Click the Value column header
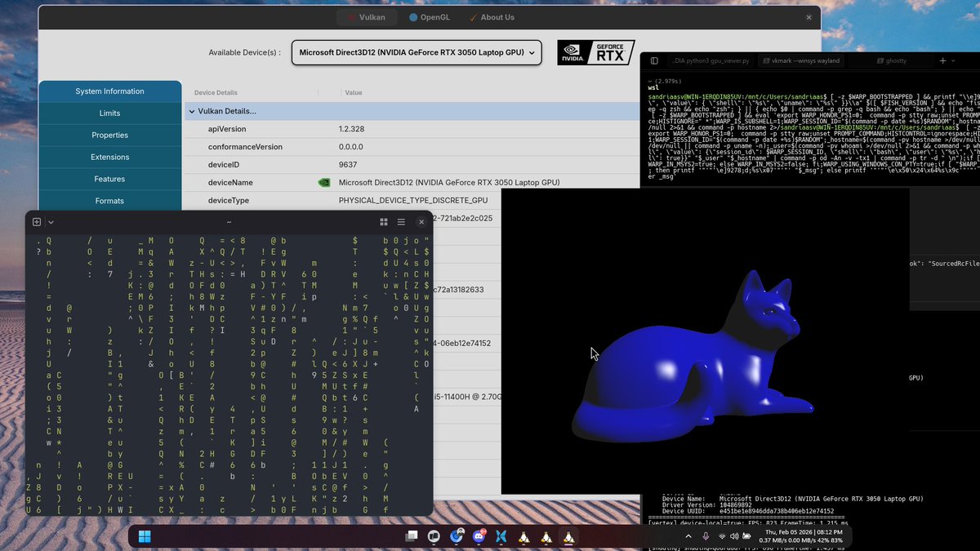This screenshot has height=551, width=980. [x=354, y=93]
